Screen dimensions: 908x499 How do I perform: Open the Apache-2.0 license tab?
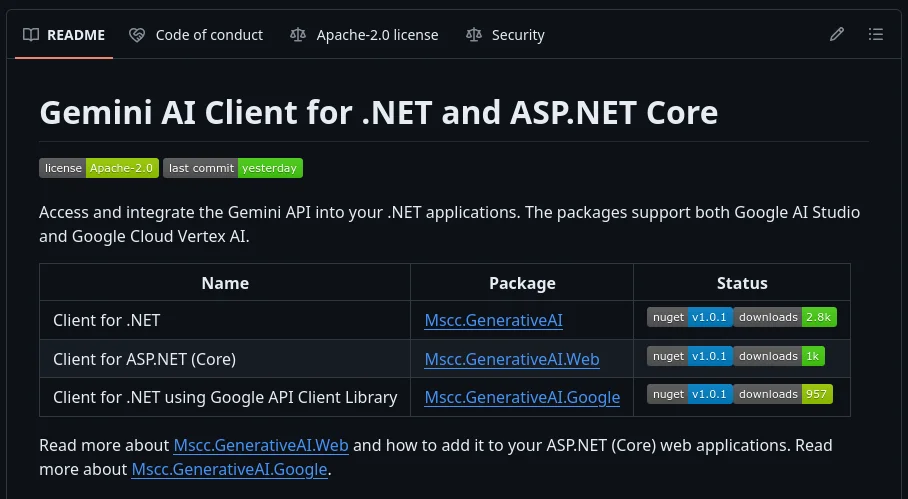coord(364,35)
